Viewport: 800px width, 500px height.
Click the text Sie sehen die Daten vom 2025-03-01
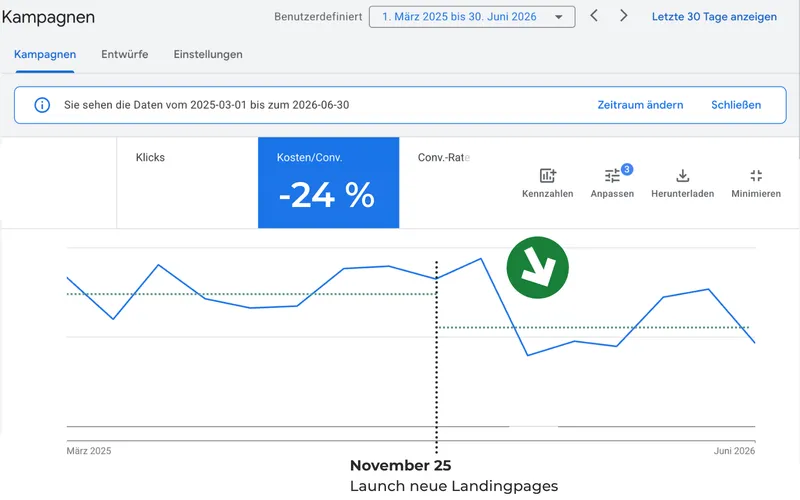pos(155,105)
